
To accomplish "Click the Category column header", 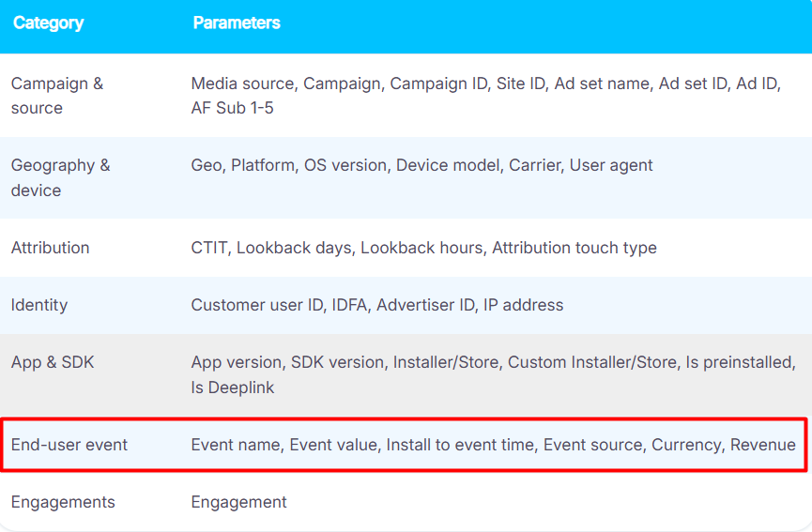I will (48, 23).
